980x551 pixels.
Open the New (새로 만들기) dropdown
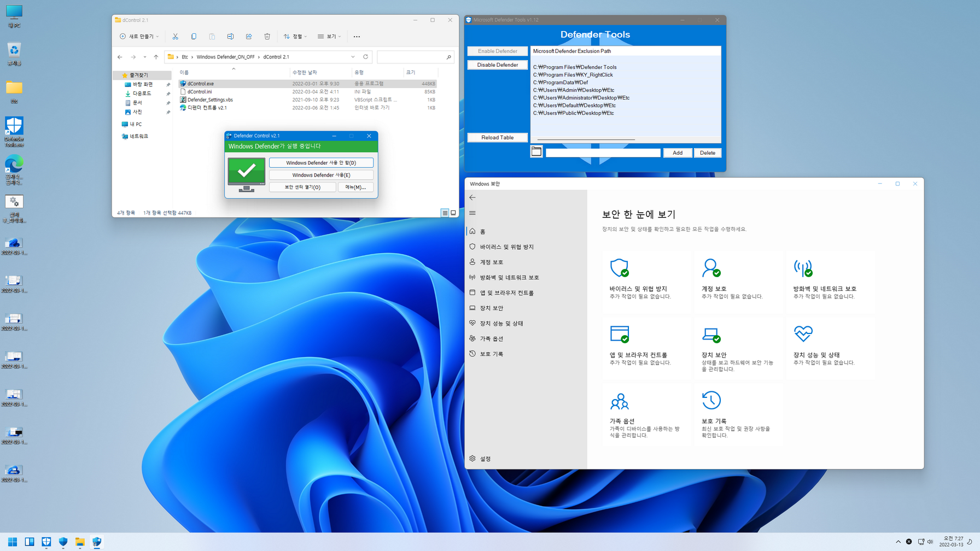(x=139, y=37)
